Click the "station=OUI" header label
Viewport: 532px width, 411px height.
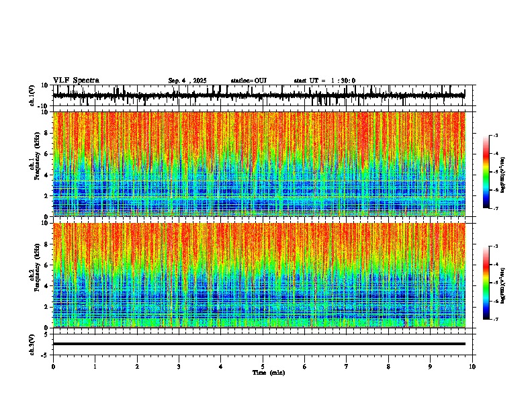249,81
